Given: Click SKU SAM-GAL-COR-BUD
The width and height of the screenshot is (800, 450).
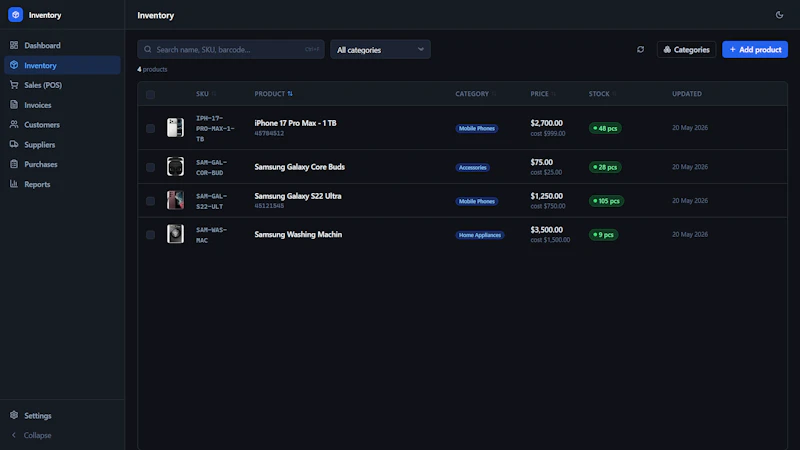Looking at the screenshot, I should (211, 167).
